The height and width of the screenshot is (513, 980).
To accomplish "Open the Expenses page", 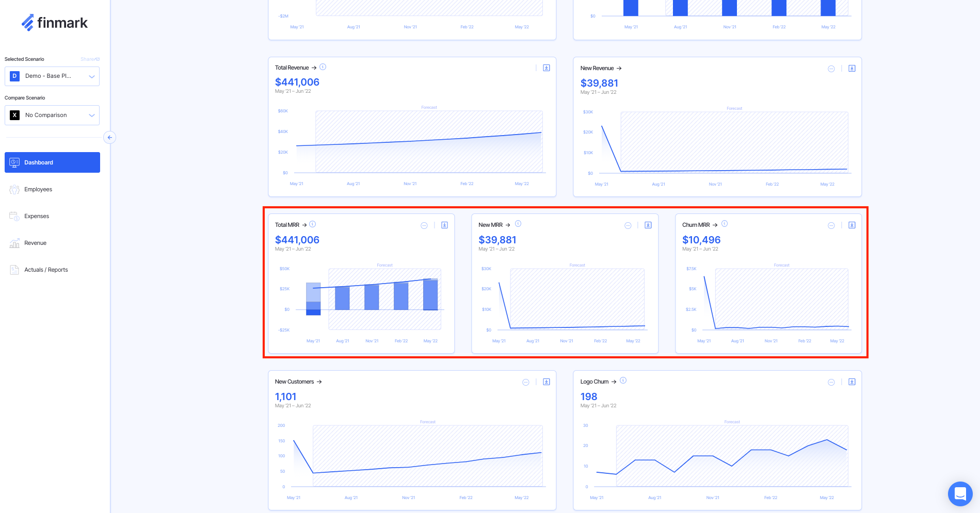I will [x=37, y=217].
